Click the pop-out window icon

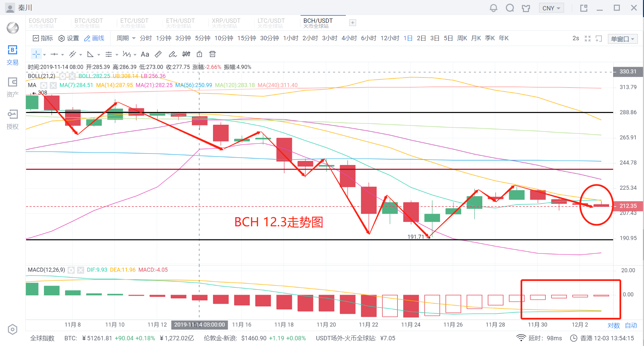pyautogui.click(x=584, y=8)
